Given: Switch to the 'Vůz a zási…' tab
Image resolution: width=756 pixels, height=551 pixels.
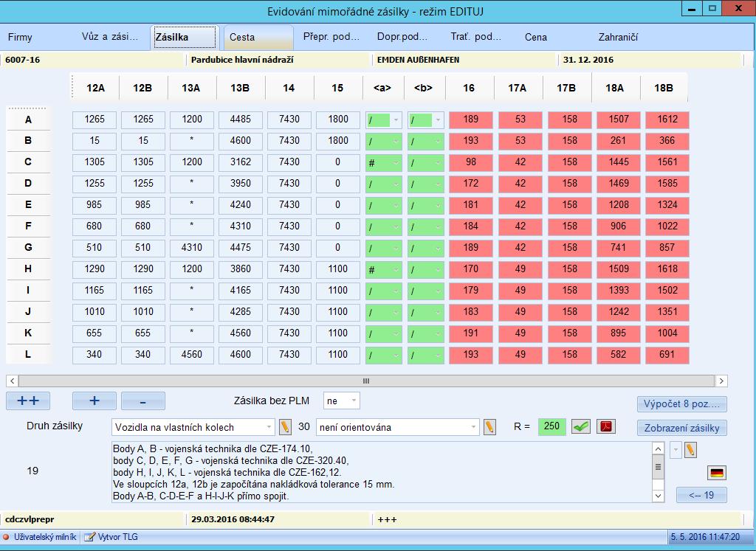Looking at the screenshot, I should [x=110, y=37].
